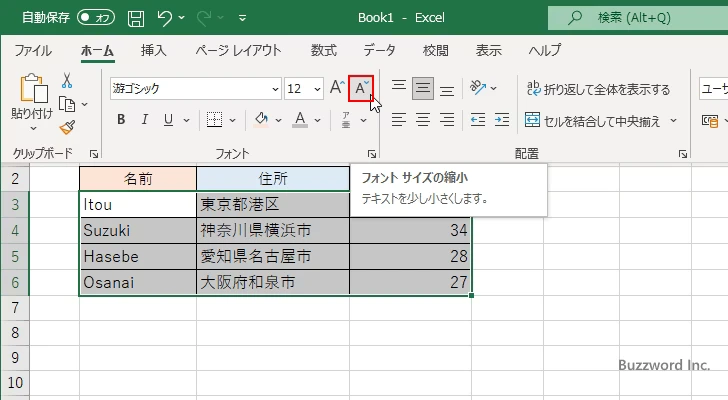Click the Increase Font Size button
This screenshot has width=728, height=400.
[x=336, y=88]
